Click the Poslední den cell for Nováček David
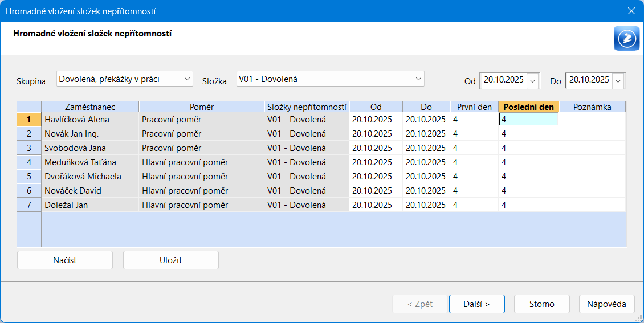 click(x=528, y=191)
